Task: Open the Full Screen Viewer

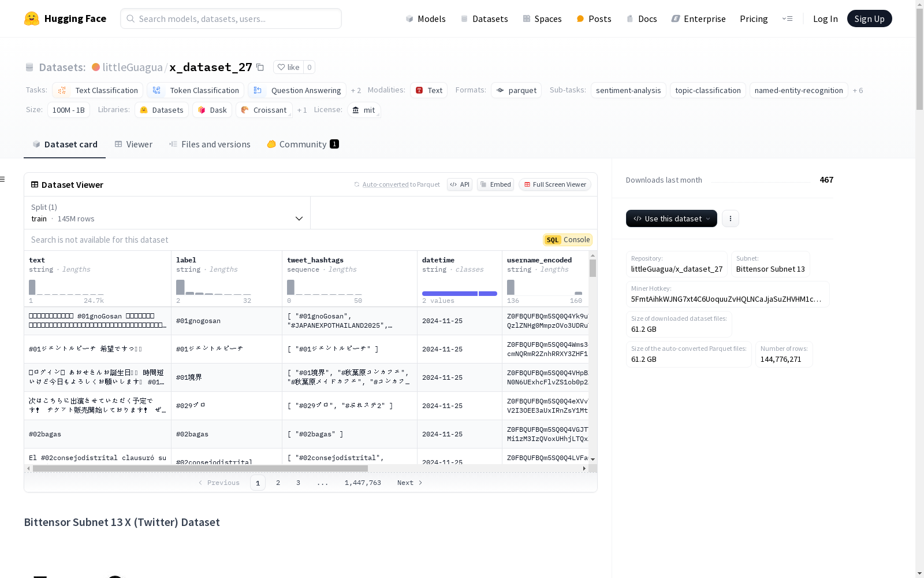Action: 555,184
